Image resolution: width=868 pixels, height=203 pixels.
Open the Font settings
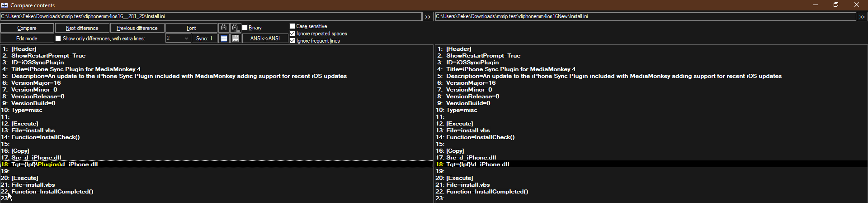coord(191,28)
